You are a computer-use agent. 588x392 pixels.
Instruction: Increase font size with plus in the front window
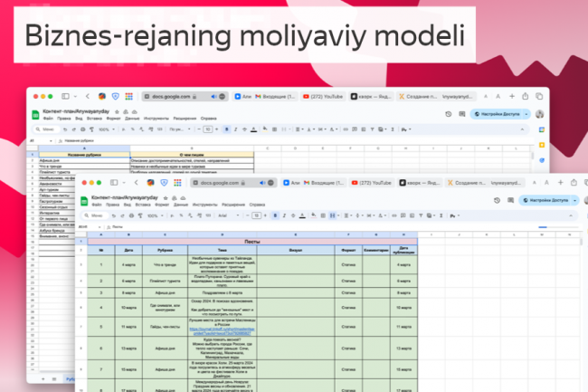coord(265,215)
